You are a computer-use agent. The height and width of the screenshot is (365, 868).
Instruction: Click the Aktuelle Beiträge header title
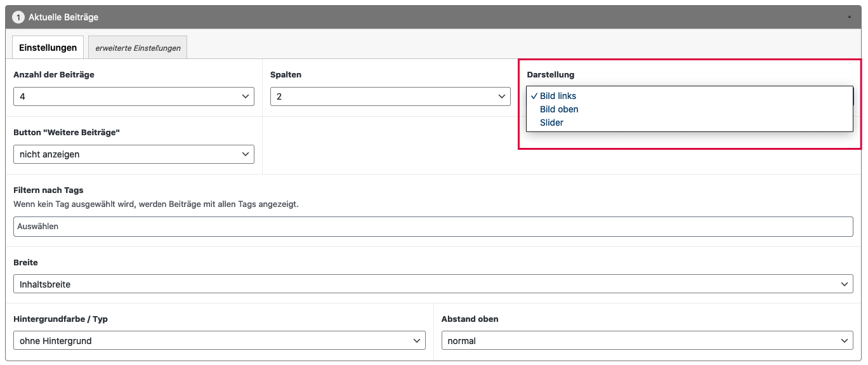tap(63, 17)
